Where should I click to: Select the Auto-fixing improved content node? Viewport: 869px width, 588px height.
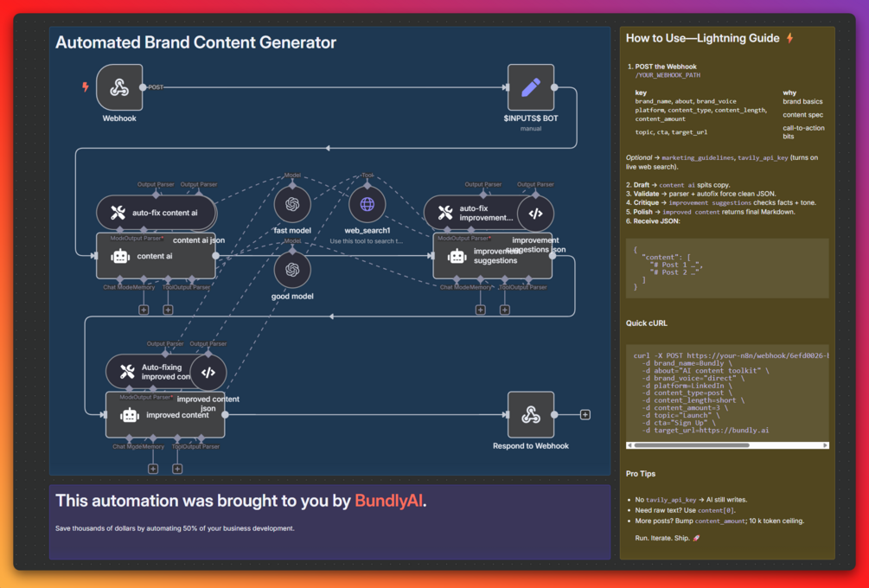click(148, 372)
